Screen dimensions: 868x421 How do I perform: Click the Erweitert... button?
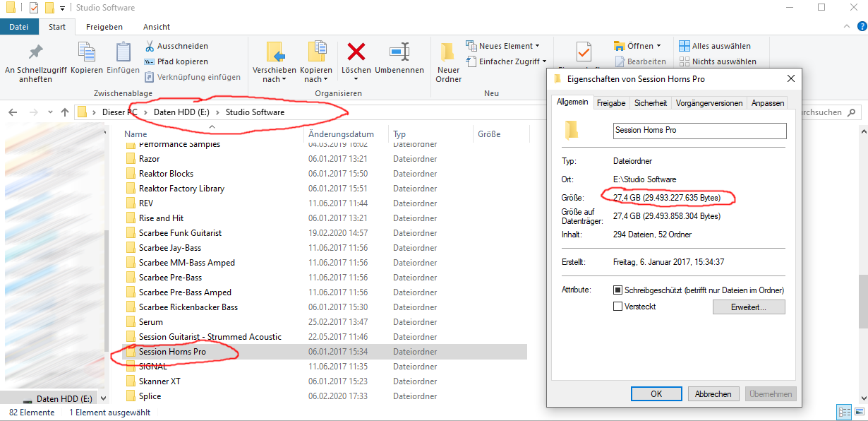749,307
